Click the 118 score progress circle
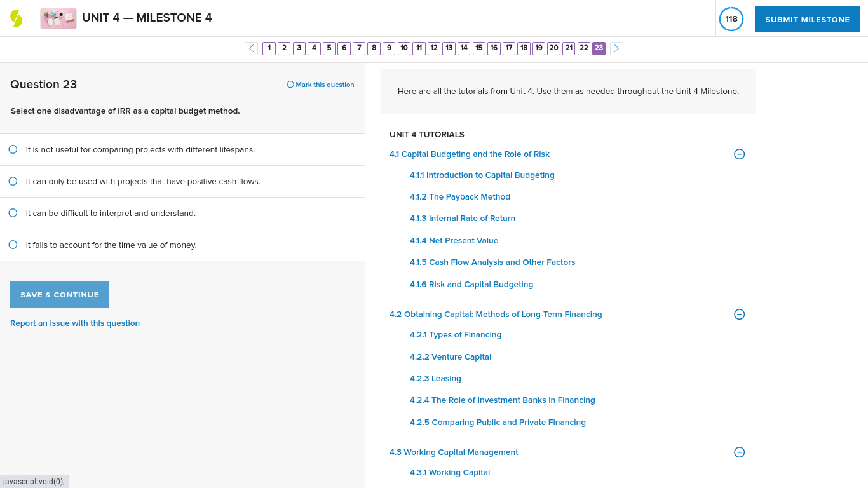Screen dimensions: 868x488 pyautogui.click(x=731, y=19)
